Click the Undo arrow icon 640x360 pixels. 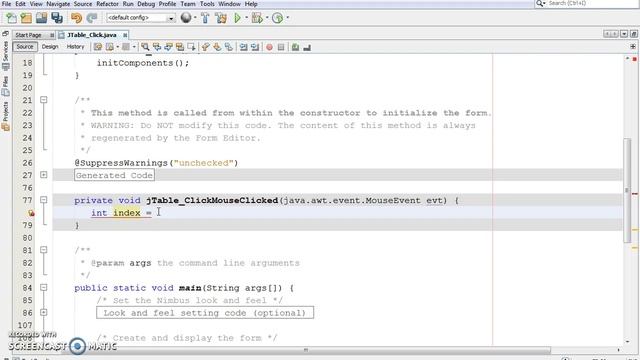coord(76,18)
